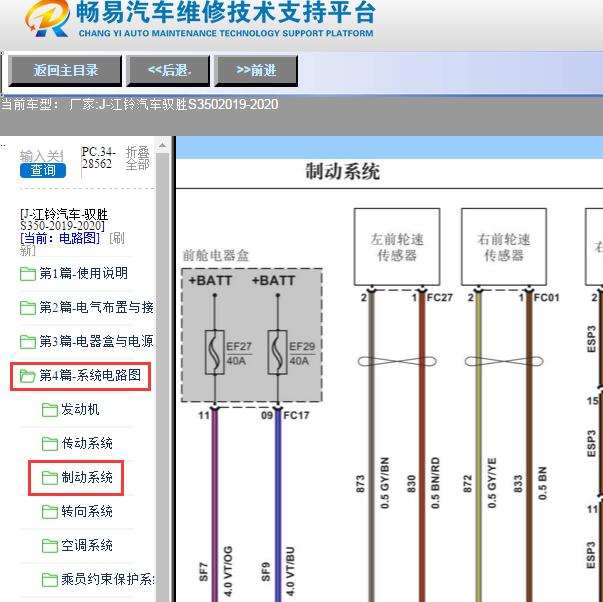Click the vehicle title J-江铃汽车-驭胜 S350-2019-2020

(64, 219)
